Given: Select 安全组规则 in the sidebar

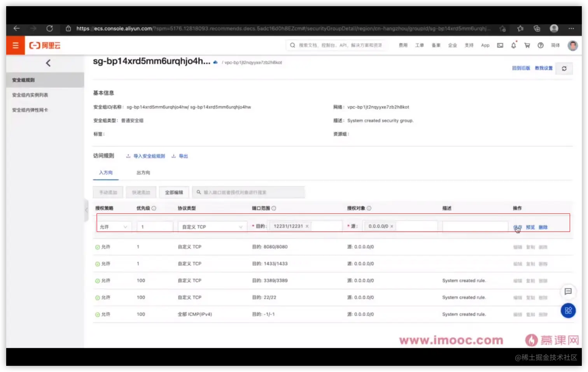Looking at the screenshot, I should click(x=45, y=80).
